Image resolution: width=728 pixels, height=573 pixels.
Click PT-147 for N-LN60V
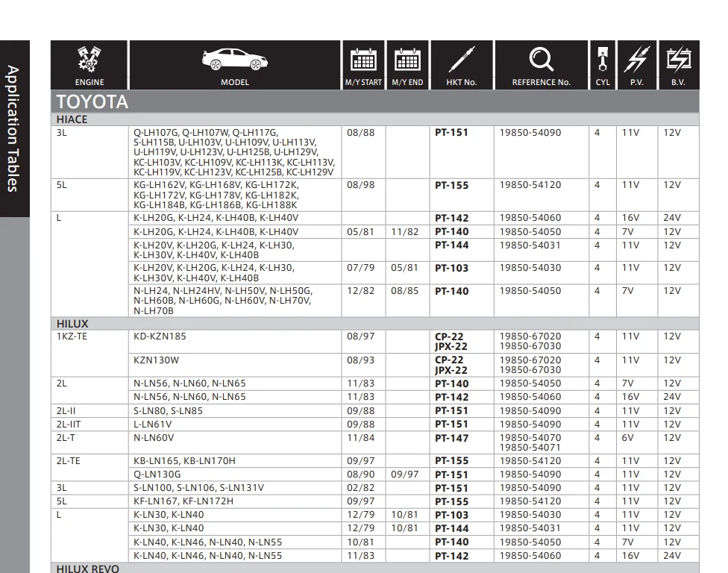(451, 438)
